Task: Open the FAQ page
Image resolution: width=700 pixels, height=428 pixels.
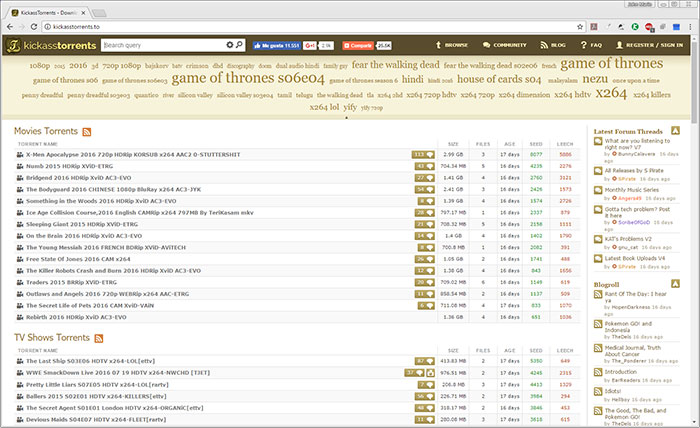Action: pyautogui.click(x=591, y=45)
